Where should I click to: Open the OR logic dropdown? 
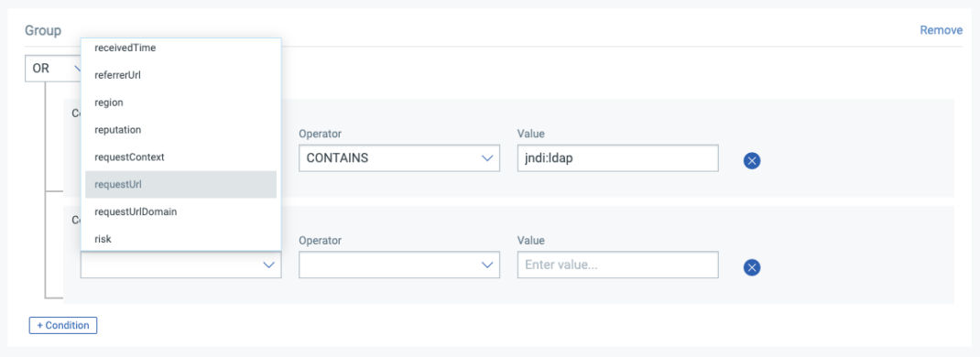(53, 68)
